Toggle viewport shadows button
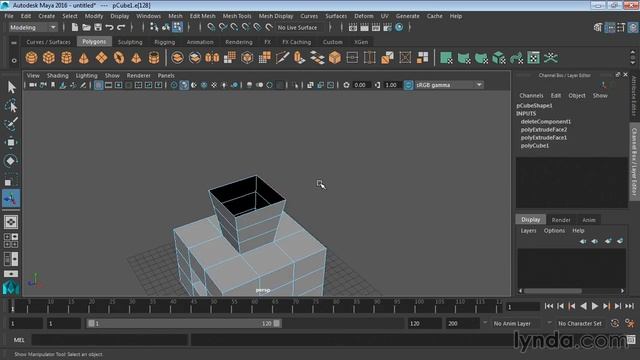This screenshot has width=640, height=360. tap(234, 85)
